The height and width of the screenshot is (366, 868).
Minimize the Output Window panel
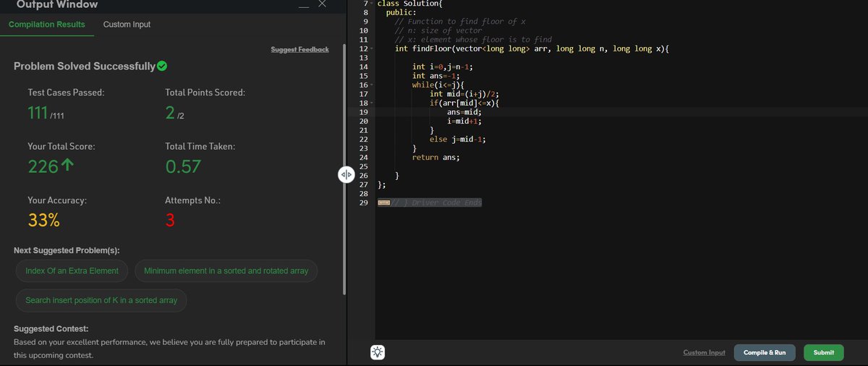pyautogui.click(x=304, y=6)
